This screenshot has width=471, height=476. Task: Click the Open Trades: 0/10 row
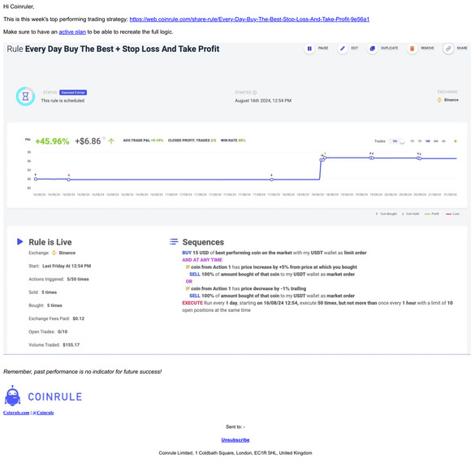(48, 331)
